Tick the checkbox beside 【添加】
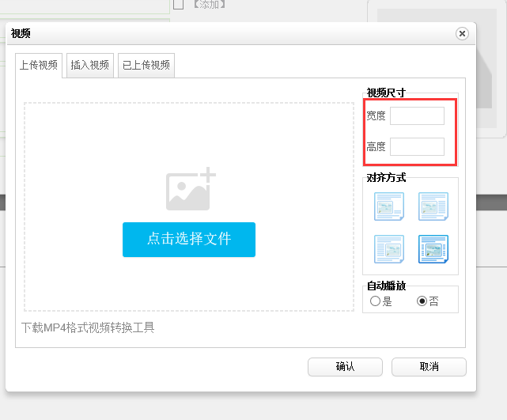This screenshot has height=420, width=507. (x=178, y=5)
